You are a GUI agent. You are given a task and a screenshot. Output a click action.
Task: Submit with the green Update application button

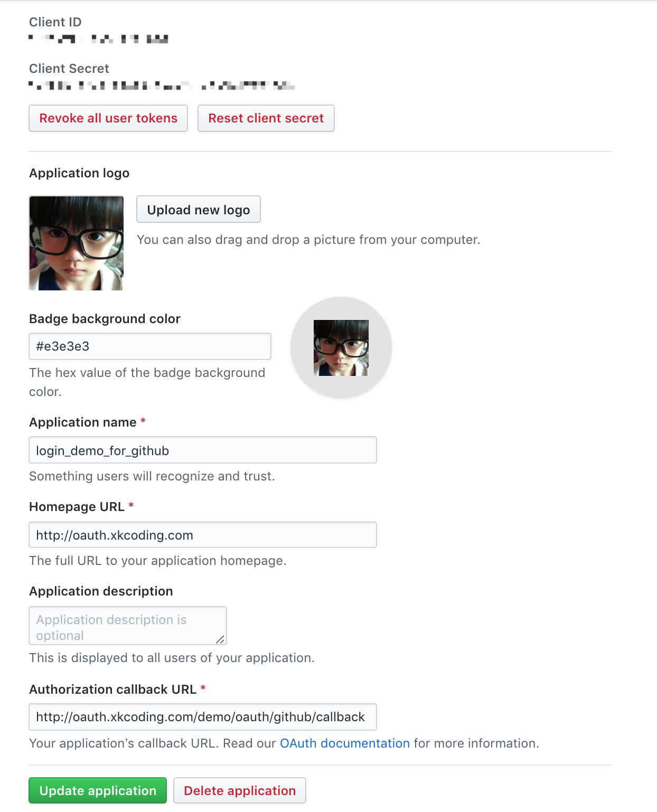(98, 790)
